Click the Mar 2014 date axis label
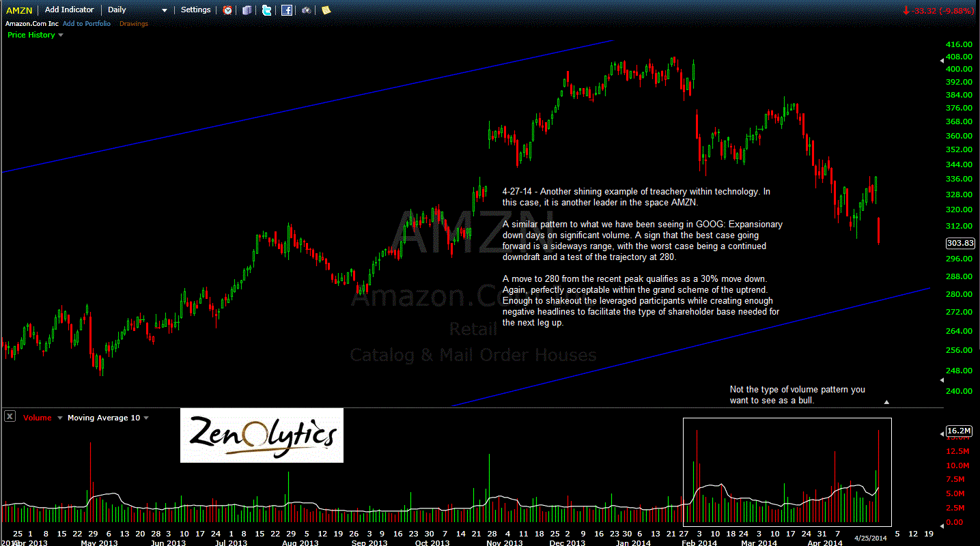The height and width of the screenshot is (546, 980). tap(759, 543)
